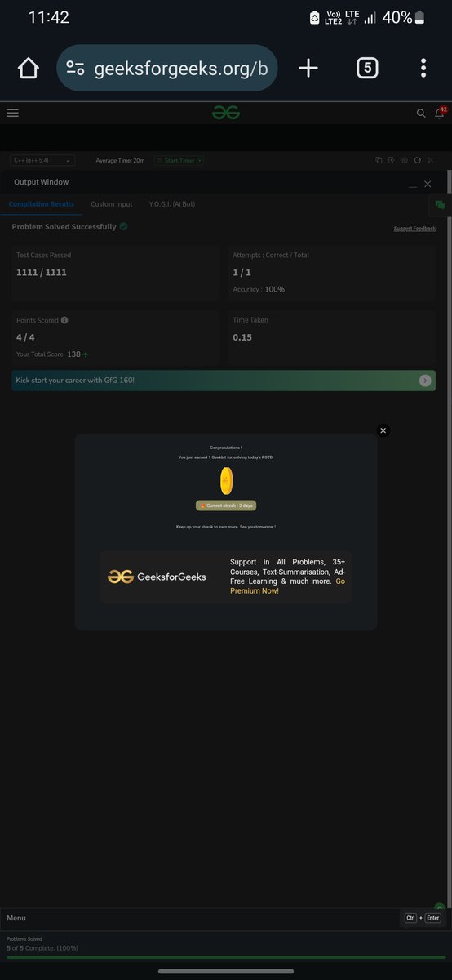
Task: Open Chrome's three-dot overflow menu
Action: 423,69
